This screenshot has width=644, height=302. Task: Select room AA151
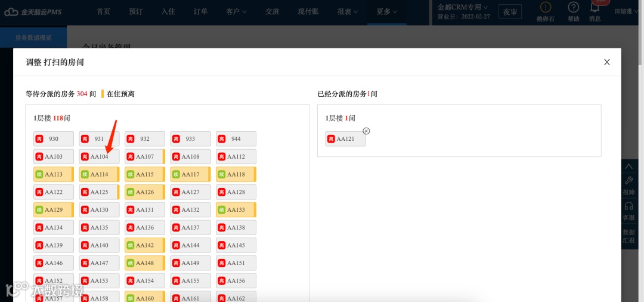(236, 263)
